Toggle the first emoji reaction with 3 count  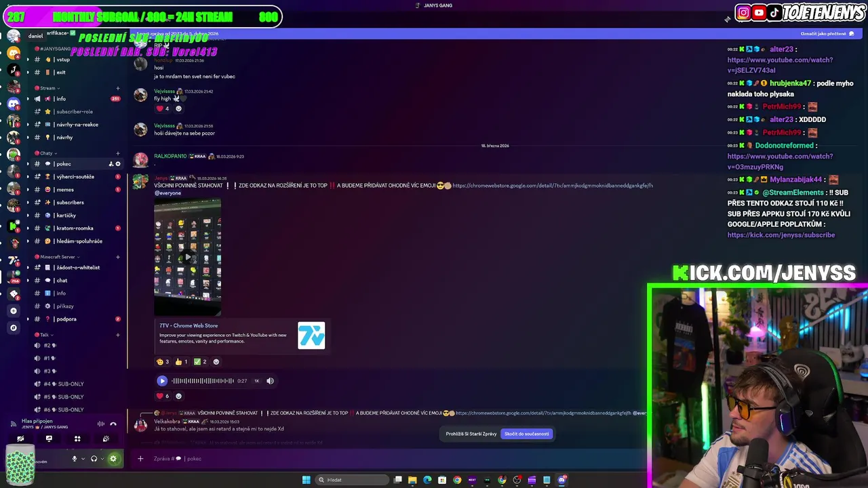163,362
